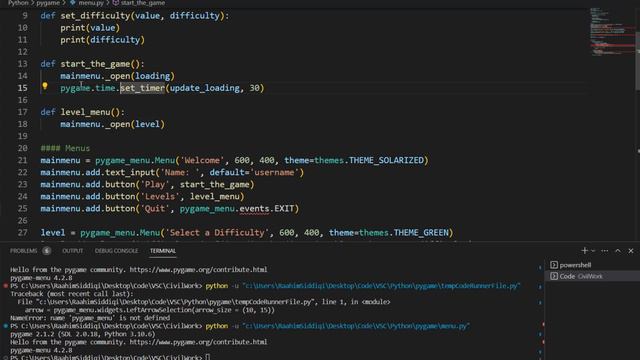This screenshot has height=360, width=640.
Task: Click 'mainmenu._open(loading)' on line 14
Action: (118, 76)
